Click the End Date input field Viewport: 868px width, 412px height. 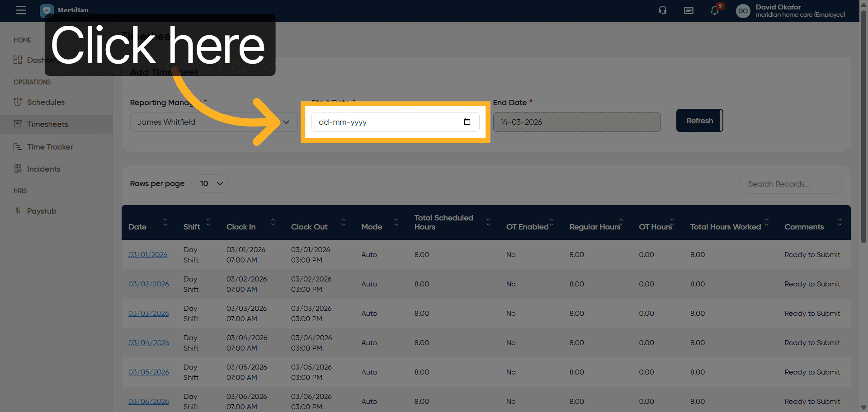click(x=576, y=122)
